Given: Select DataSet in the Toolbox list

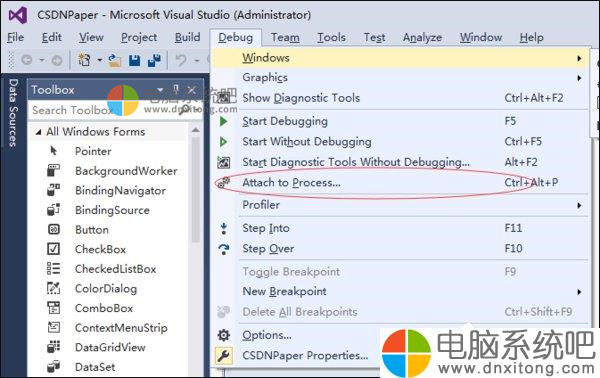Looking at the screenshot, I should [95, 367].
